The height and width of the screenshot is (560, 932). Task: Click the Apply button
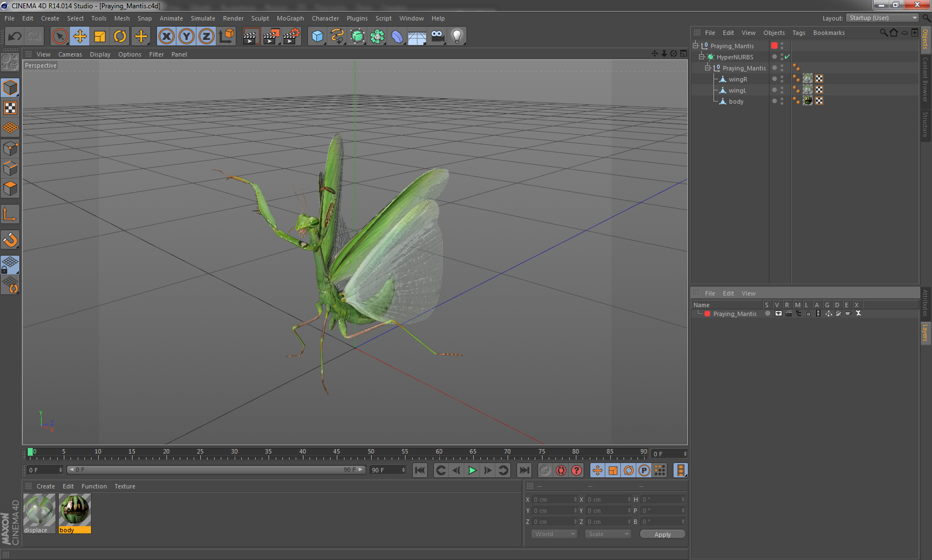click(x=662, y=534)
